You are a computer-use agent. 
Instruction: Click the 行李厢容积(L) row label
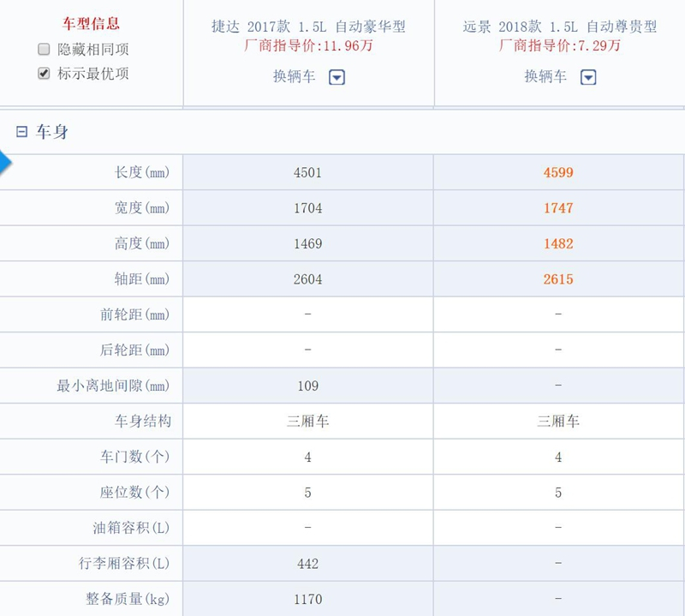125,564
